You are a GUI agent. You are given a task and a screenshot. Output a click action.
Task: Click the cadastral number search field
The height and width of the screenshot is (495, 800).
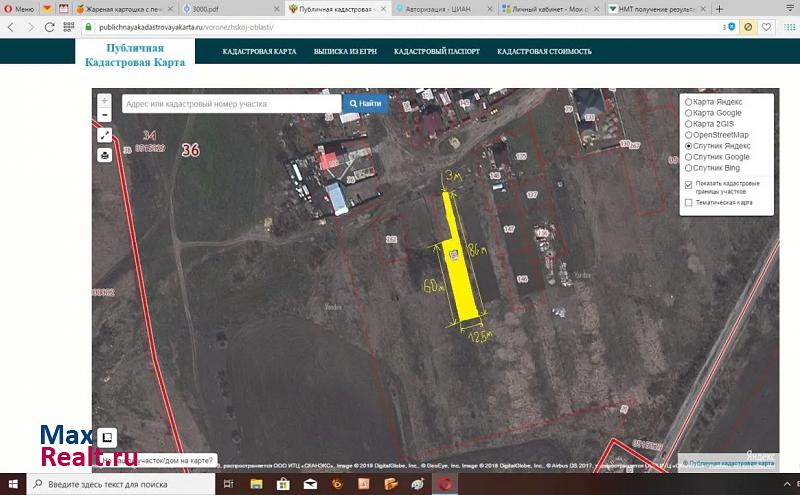pos(231,103)
